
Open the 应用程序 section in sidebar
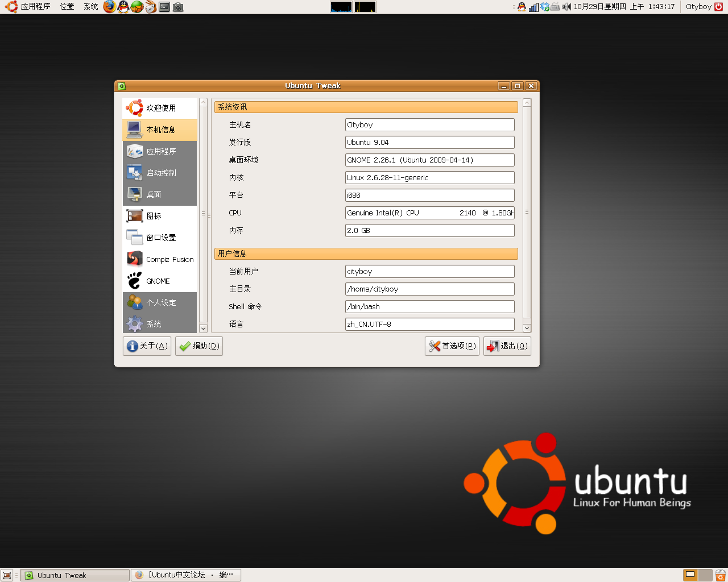[160, 151]
